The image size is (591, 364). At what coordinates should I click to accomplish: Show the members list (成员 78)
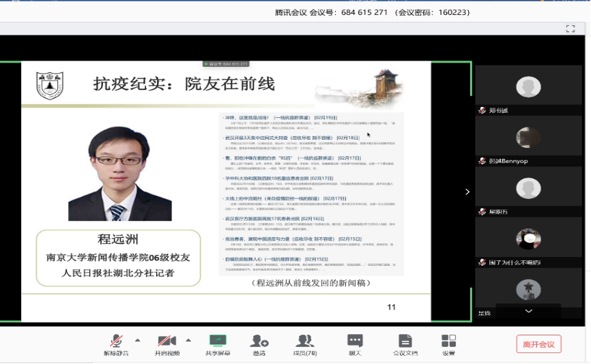(x=304, y=344)
